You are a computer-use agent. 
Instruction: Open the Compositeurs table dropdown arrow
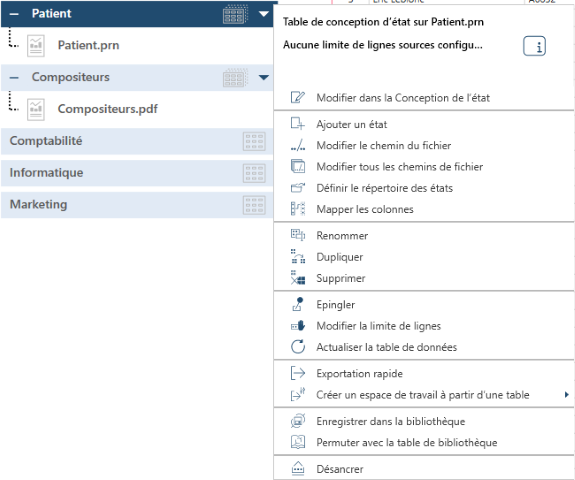[264, 77]
